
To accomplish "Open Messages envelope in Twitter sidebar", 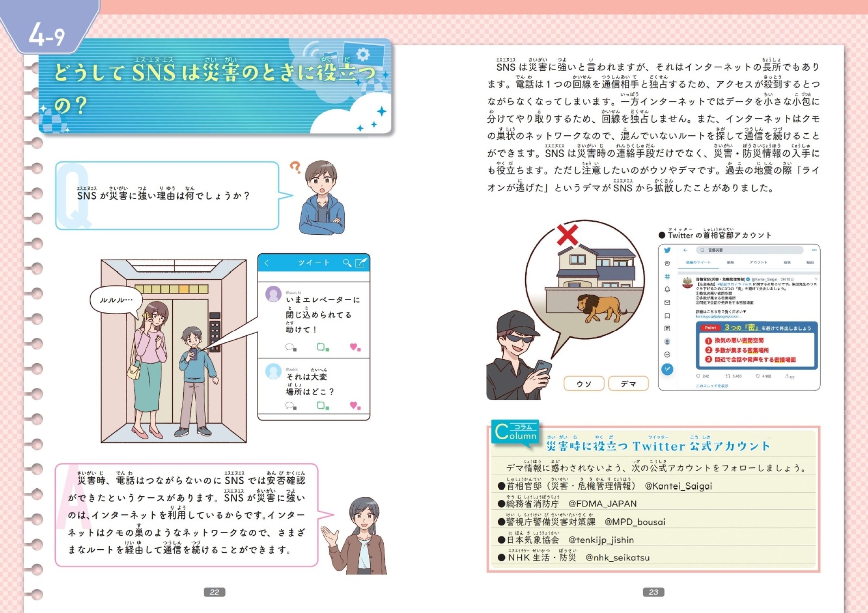I will [x=667, y=302].
